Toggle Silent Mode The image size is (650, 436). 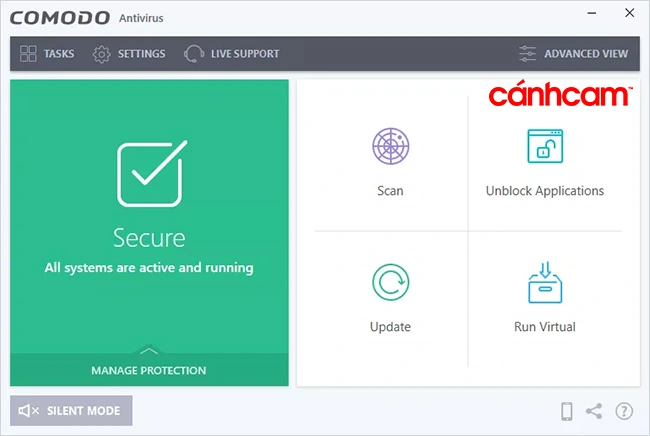point(71,411)
